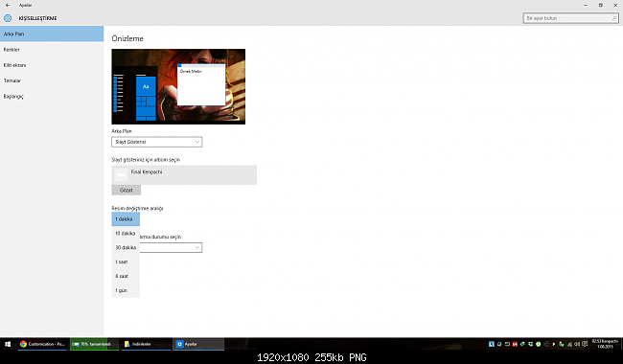Select the 6 saat interval option
Screen dimensions: 623x364
coord(126,276)
